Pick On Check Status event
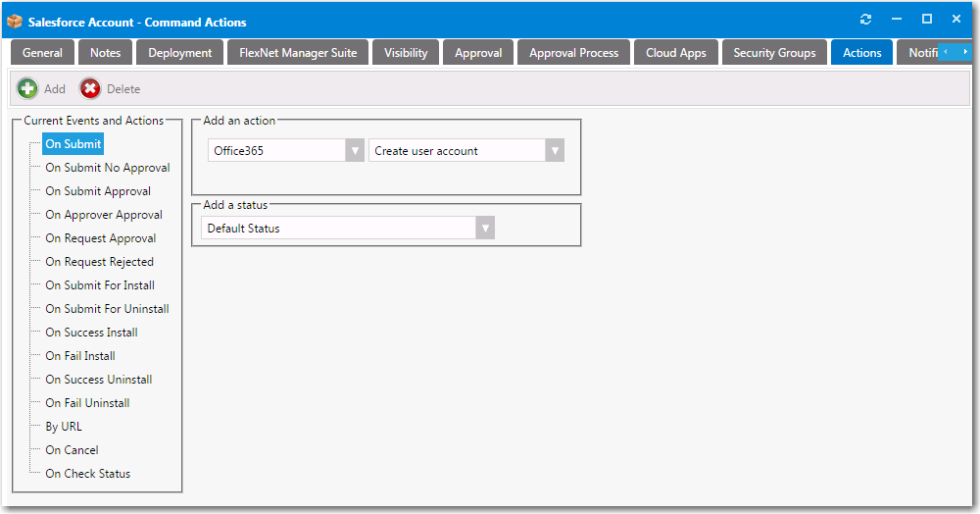 87,474
